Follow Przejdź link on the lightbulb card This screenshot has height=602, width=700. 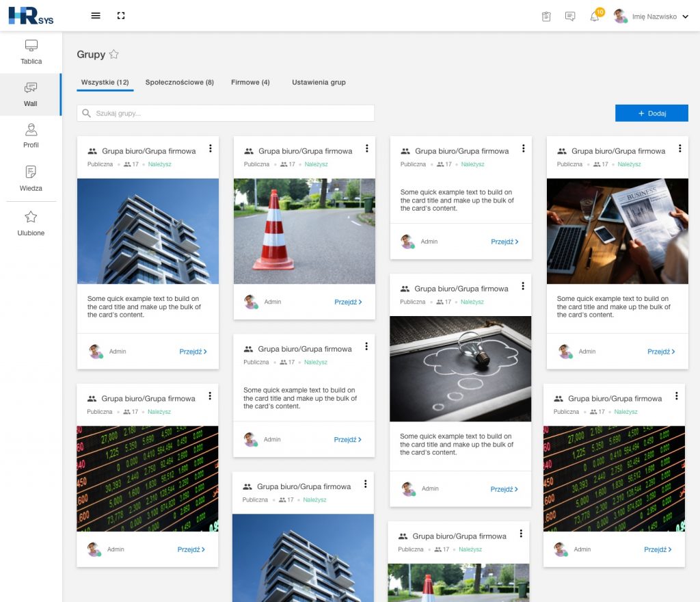coord(504,489)
